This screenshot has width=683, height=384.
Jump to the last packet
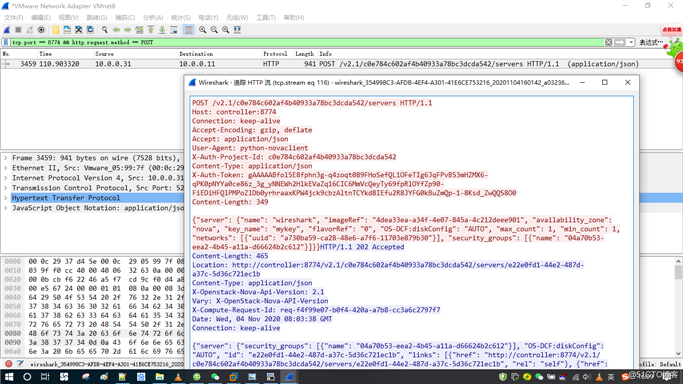point(162,30)
